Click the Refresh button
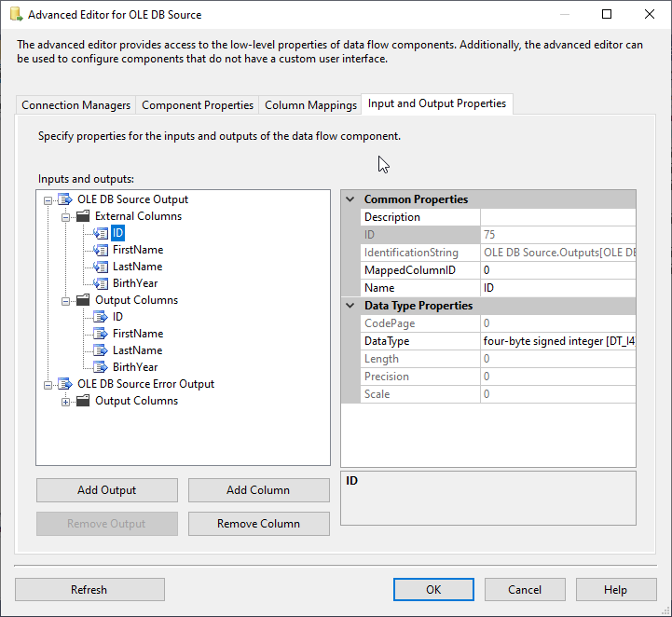The height and width of the screenshot is (617, 672). (89, 590)
